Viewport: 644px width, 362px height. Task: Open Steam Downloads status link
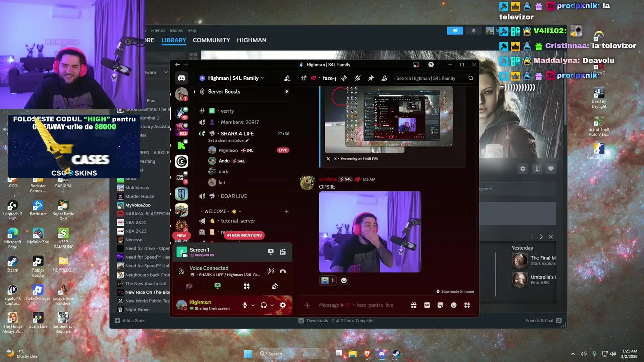coord(336,321)
